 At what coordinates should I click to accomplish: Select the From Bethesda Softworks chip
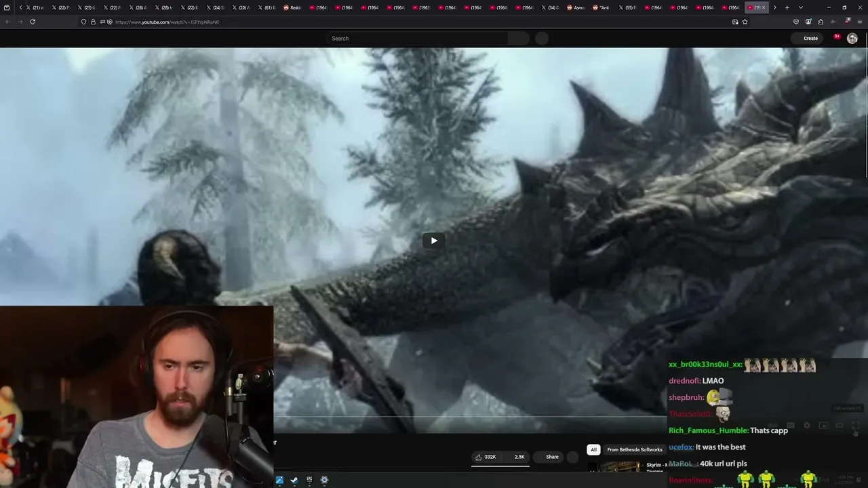(x=635, y=449)
